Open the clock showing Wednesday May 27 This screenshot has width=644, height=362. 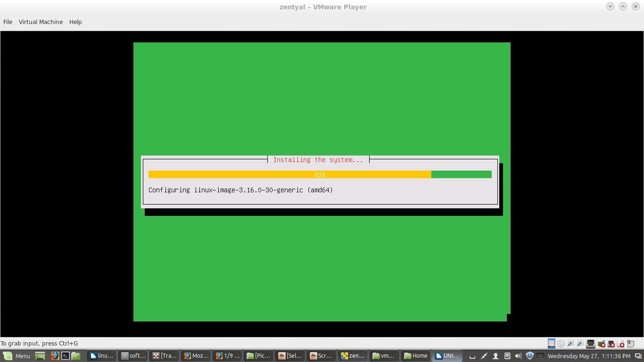(589, 356)
